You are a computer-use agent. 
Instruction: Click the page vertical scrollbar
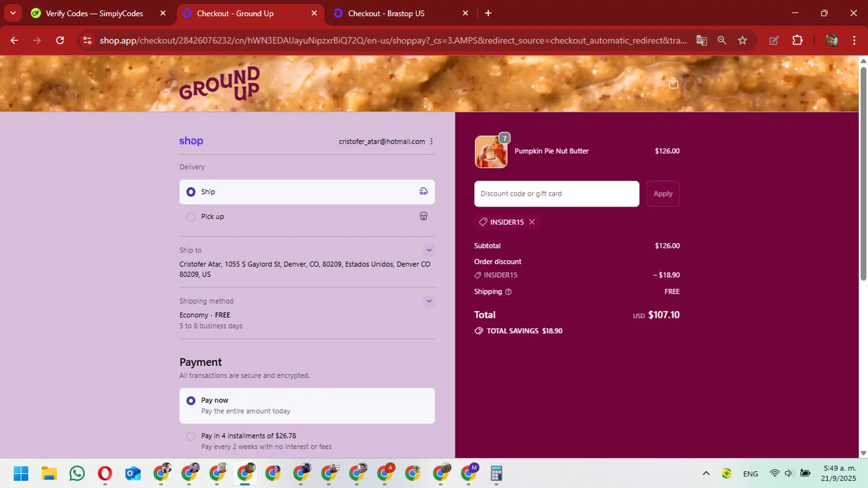point(863,174)
